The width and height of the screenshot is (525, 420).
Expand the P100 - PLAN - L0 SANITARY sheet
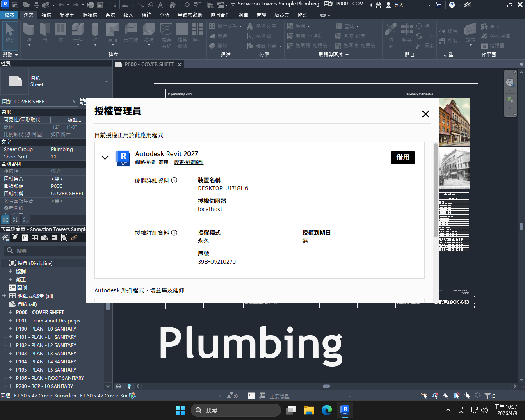click(x=11, y=329)
